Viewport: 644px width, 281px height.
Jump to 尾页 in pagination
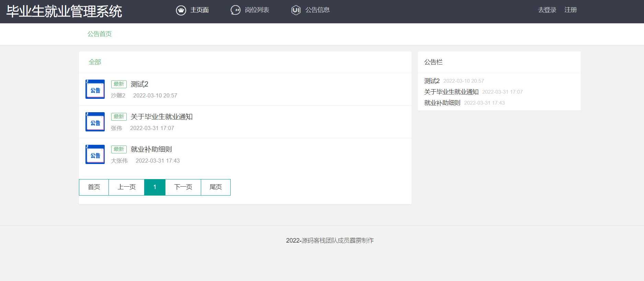[x=216, y=187]
